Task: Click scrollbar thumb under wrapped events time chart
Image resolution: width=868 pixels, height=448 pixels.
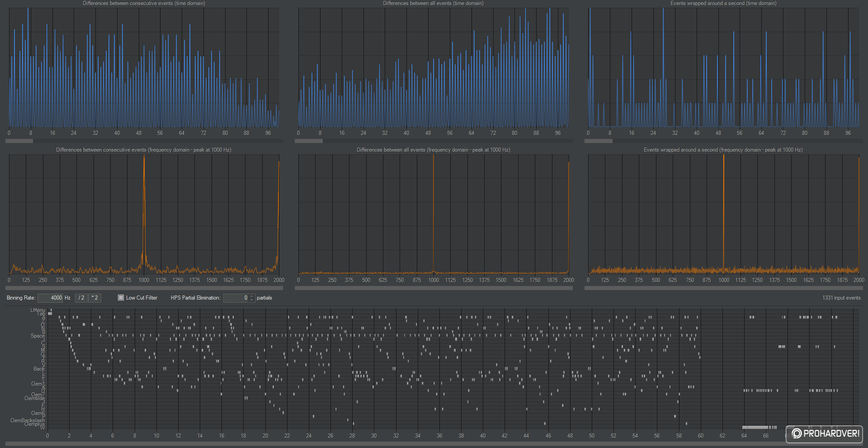Action: [599, 141]
